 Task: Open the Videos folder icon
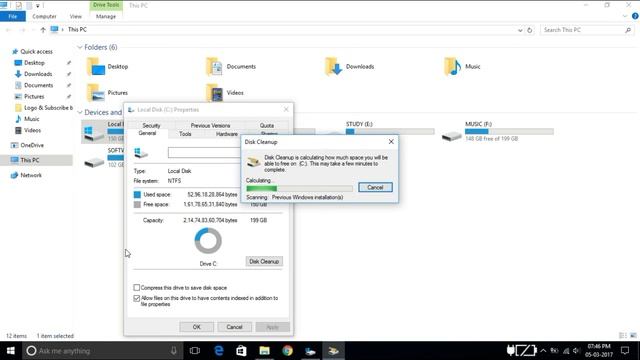point(215,93)
